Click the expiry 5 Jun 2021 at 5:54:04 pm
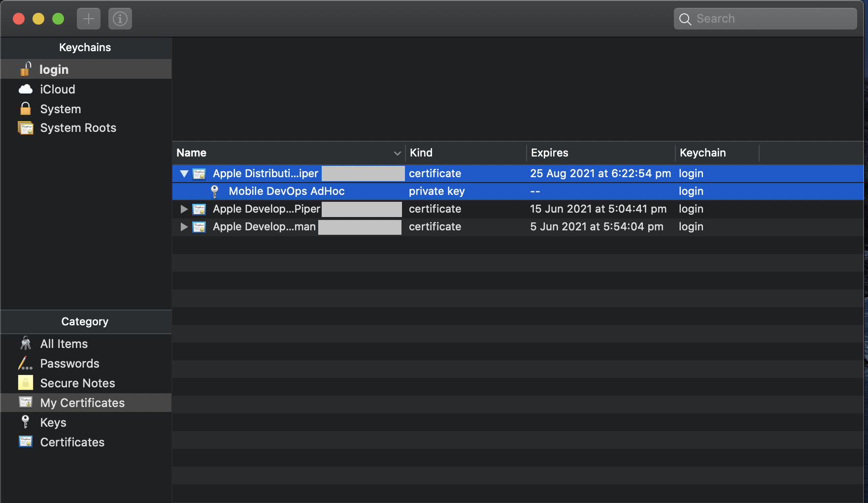868x503 pixels. pos(597,227)
